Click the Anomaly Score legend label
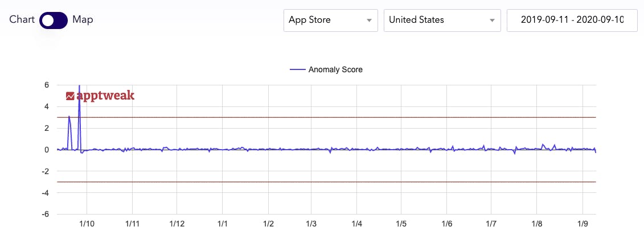The width and height of the screenshot is (644, 243). (x=335, y=69)
